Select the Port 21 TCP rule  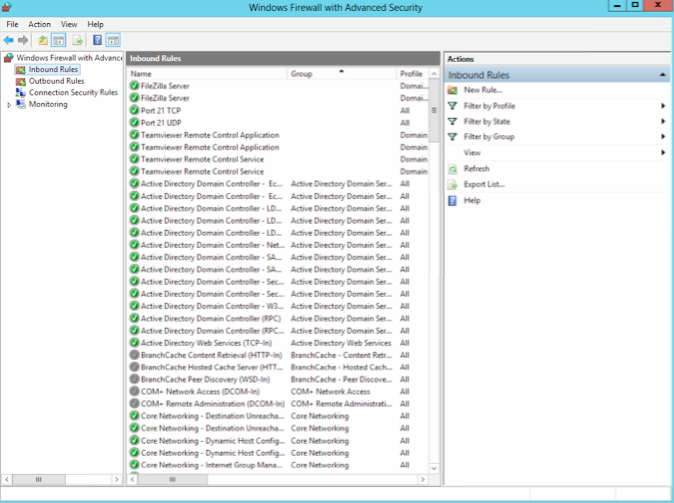(161, 110)
